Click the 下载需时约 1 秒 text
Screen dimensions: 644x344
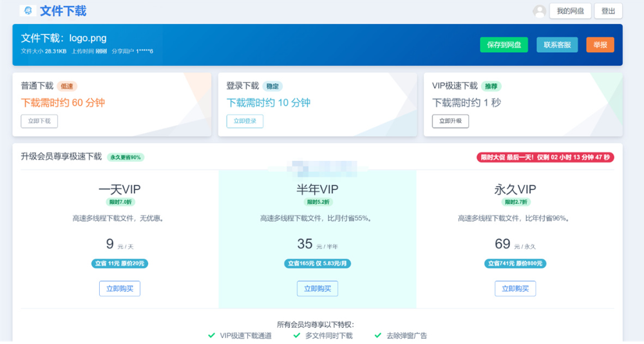pos(466,102)
